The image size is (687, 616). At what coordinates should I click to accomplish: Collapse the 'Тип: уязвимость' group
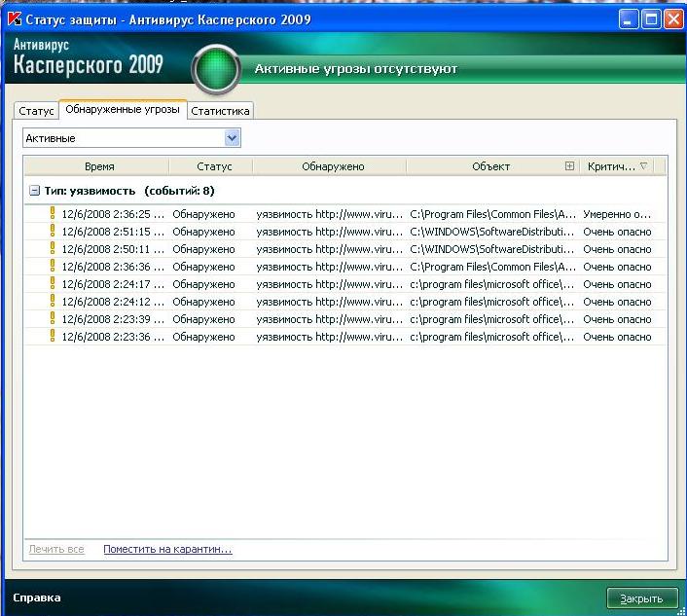[34, 191]
